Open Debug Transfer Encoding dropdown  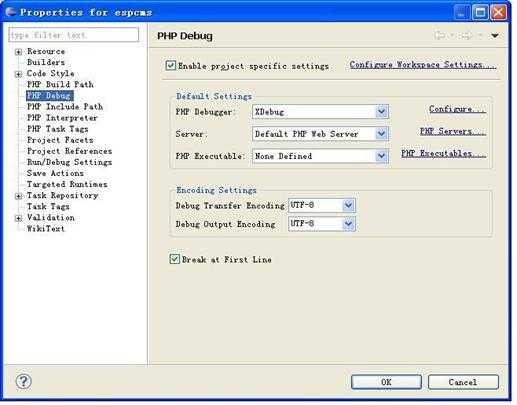348,205
